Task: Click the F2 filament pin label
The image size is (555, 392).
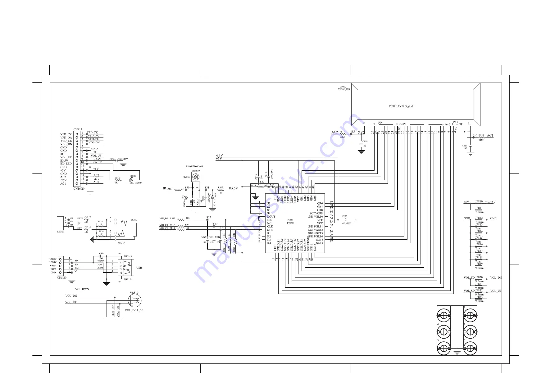Action: click(x=363, y=123)
